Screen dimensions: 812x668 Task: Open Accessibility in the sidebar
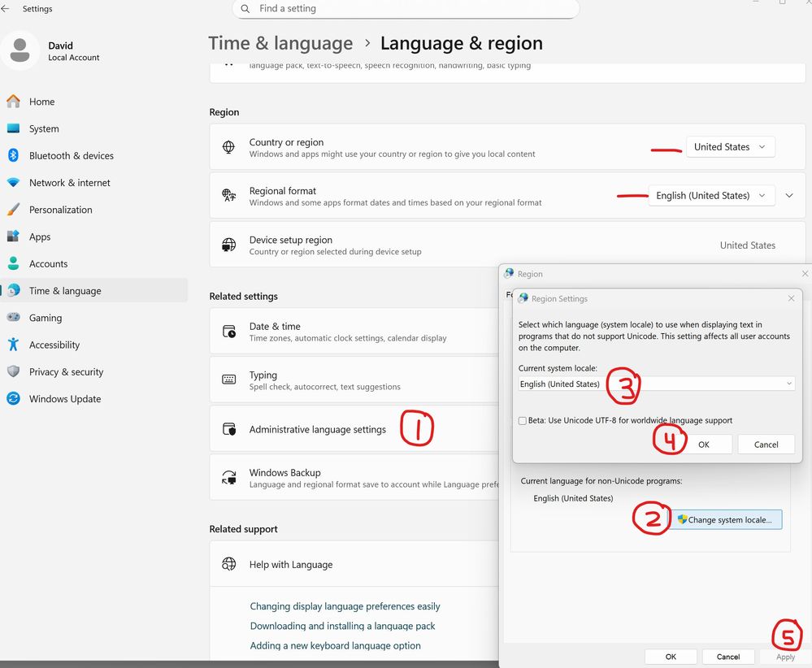[94, 345]
